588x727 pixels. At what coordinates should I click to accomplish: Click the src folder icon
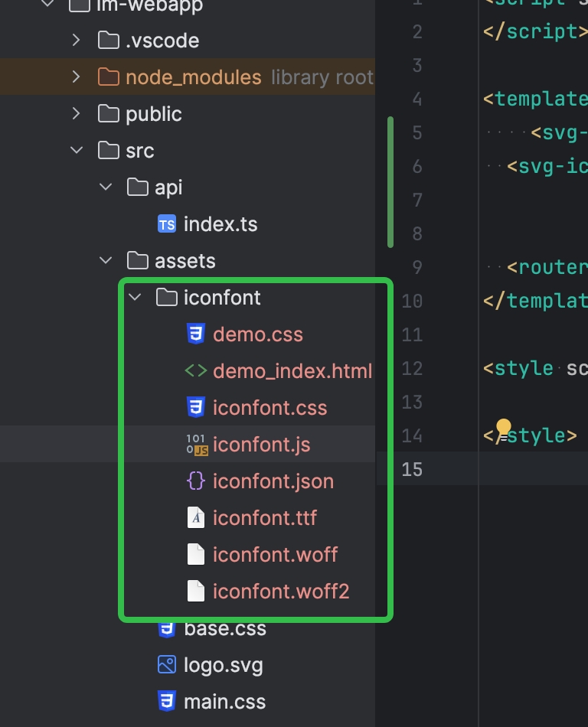[x=109, y=150]
